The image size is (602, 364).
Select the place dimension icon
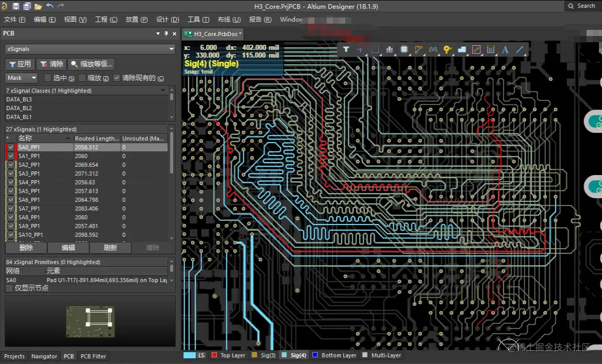tap(491, 49)
